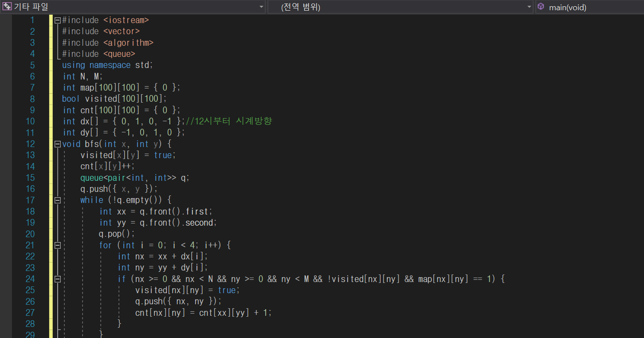Collapse the #include block at line 1
644x338 pixels.
point(57,20)
